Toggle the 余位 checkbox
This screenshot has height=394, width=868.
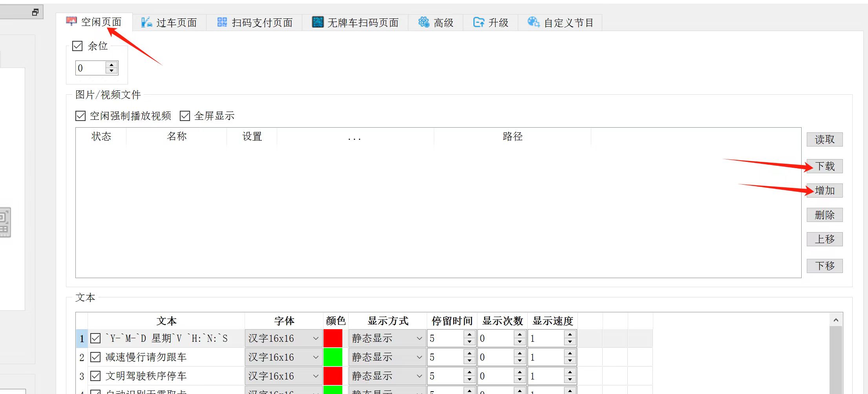coord(77,46)
